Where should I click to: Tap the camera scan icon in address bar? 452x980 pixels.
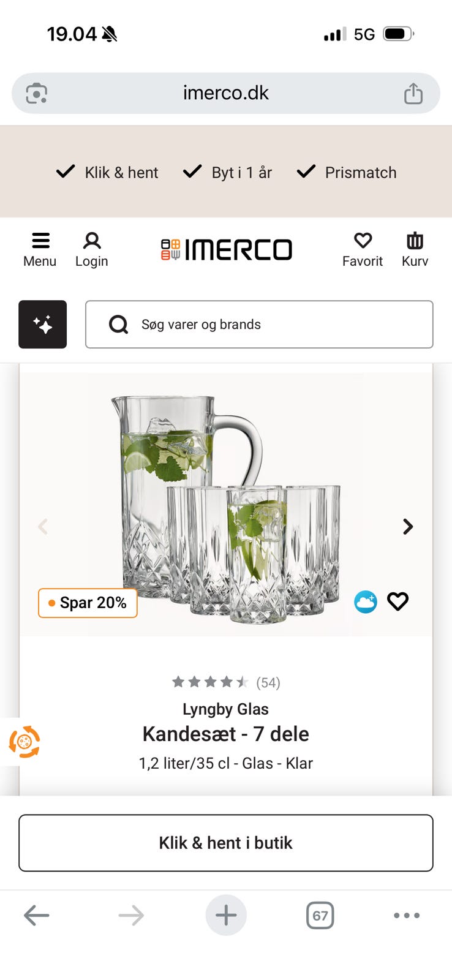37,94
